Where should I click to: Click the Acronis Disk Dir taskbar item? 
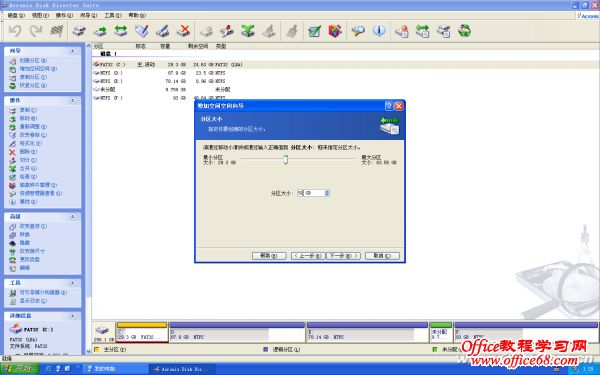click(x=182, y=369)
